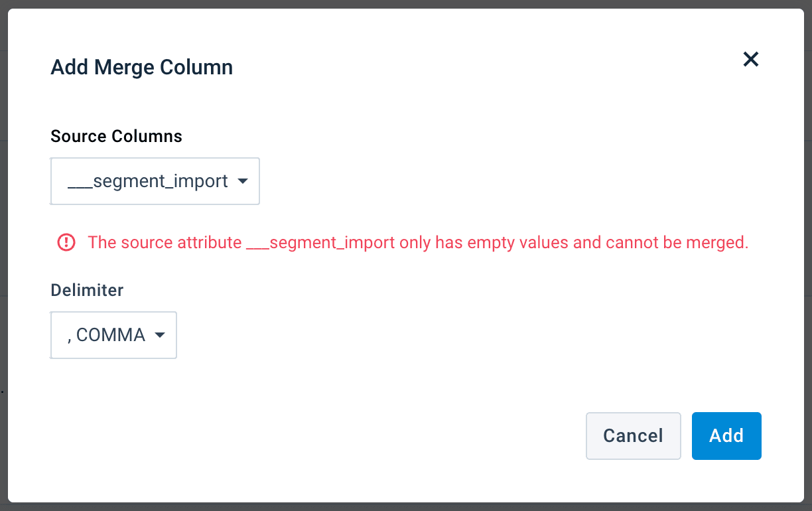
Task: Click the Delimiter dropdown caret arrow
Action: coord(159,335)
